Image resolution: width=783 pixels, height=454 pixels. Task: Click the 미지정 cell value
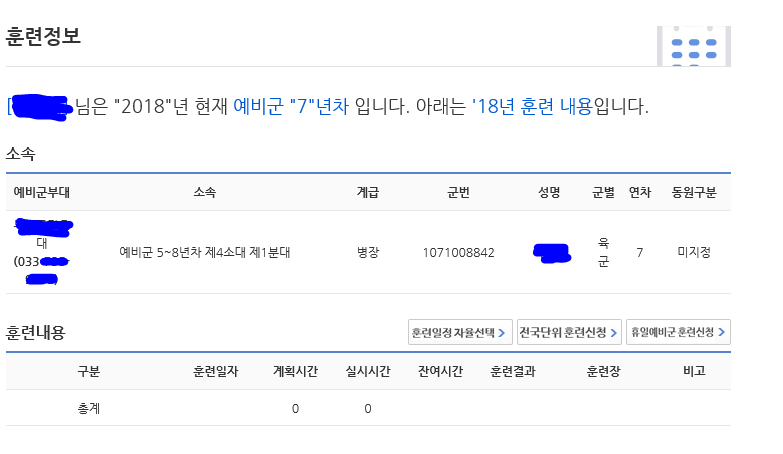click(694, 252)
